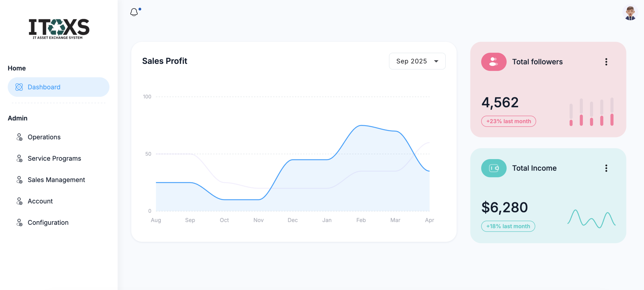The width and height of the screenshot is (644, 290).
Task: Click the Operations sidebar icon
Action: coord(19,137)
